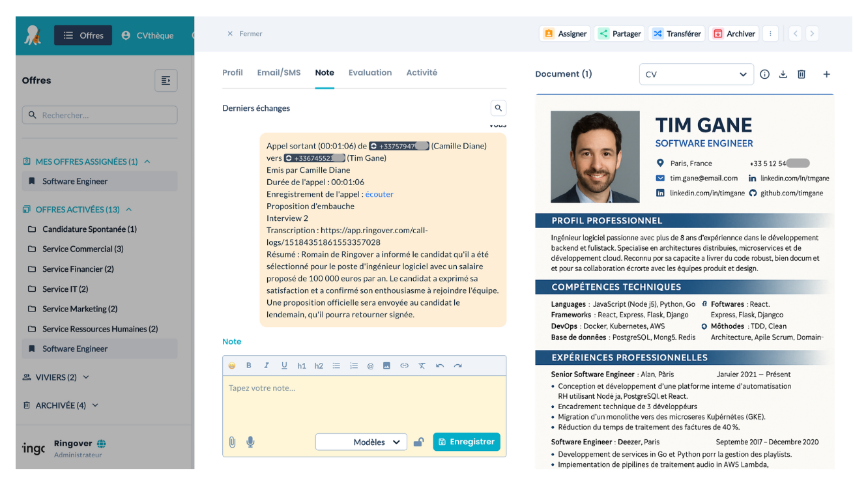Open document info with the info icon
Screen dimensions: 868x486
click(764, 74)
